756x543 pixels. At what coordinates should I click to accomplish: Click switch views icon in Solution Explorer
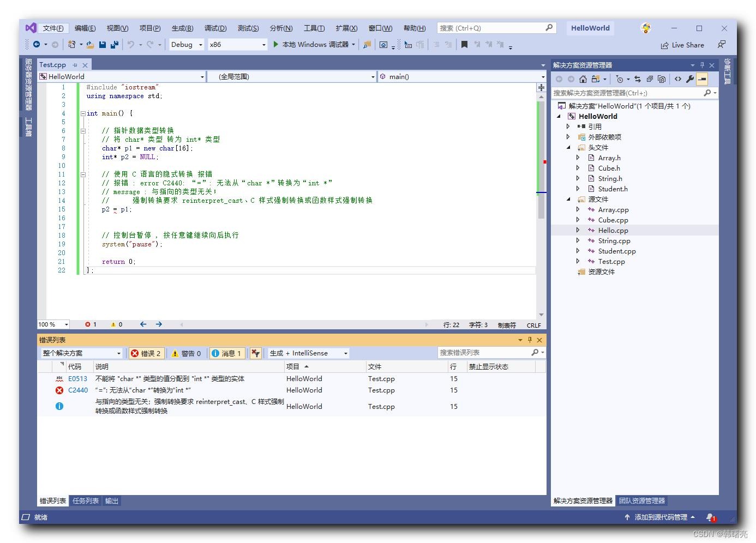(596, 79)
